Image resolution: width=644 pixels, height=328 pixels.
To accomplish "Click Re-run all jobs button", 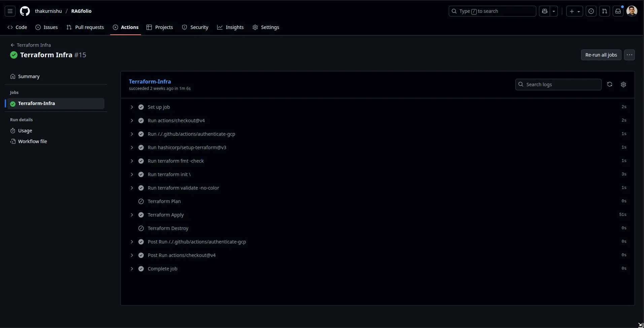I will (601, 55).
